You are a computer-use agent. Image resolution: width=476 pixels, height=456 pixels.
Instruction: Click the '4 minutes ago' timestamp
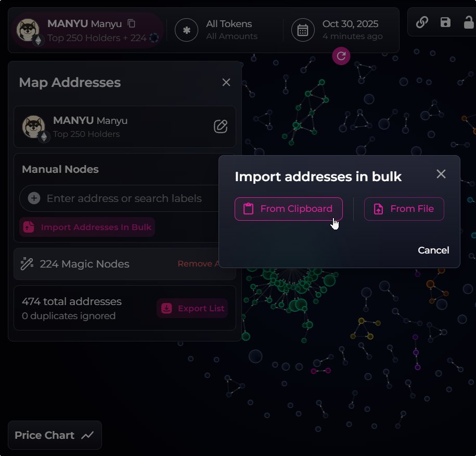click(x=352, y=36)
